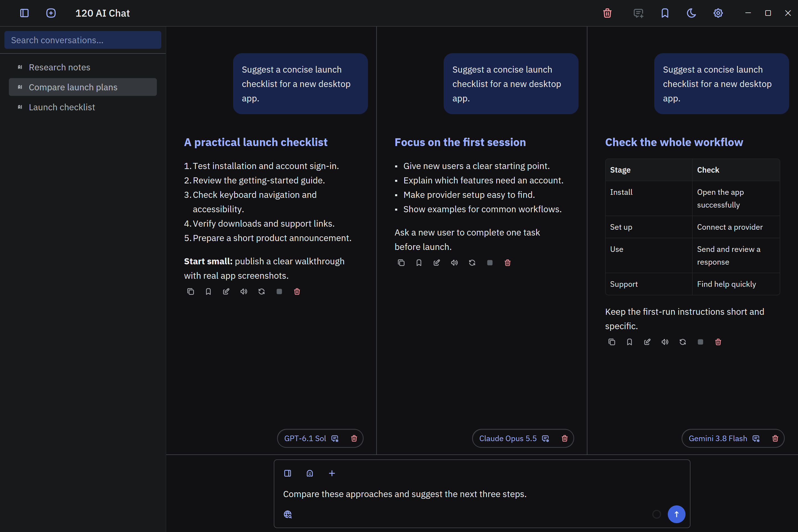Screen dimensions: 798x532
Task: Send the message with arrow button
Action: (x=677, y=514)
